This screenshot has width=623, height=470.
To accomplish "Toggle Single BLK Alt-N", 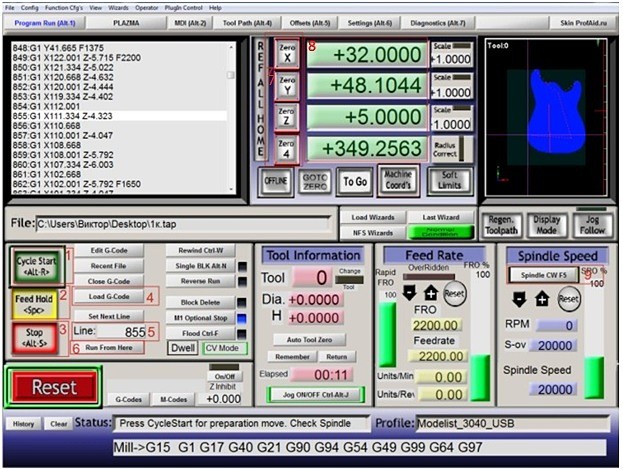I will point(201,266).
